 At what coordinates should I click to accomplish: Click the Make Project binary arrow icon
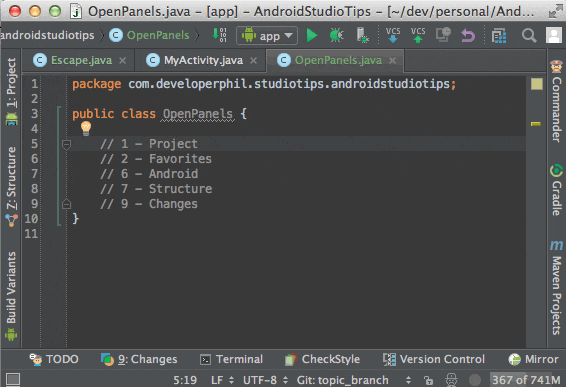coord(219,35)
